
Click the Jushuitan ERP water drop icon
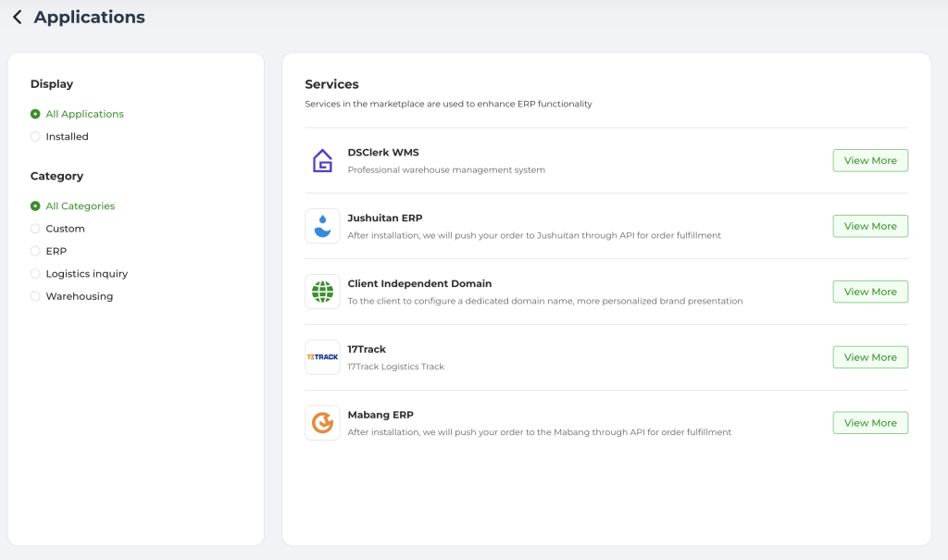tap(322, 226)
